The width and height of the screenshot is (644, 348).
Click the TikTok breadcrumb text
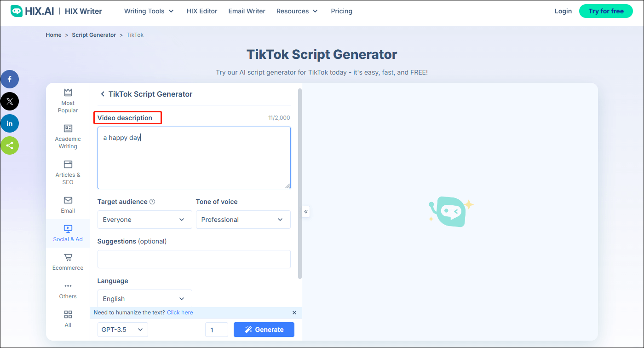coord(135,35)
